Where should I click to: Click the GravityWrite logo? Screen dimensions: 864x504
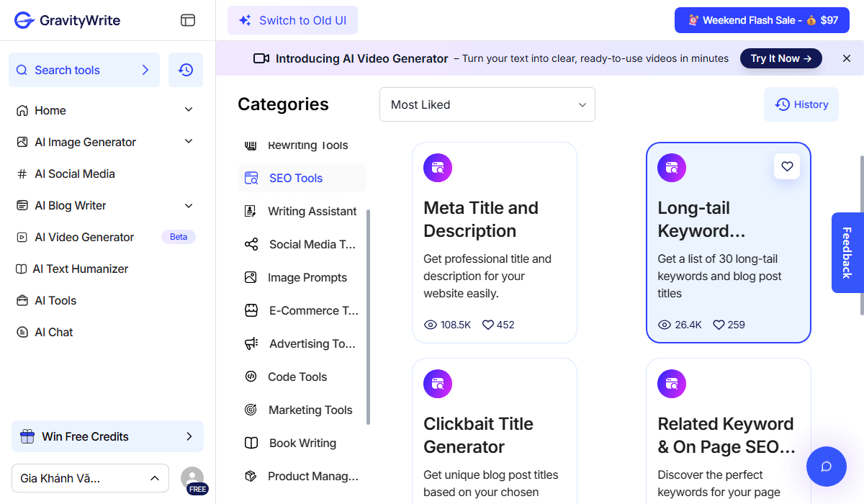click(68, 20)
